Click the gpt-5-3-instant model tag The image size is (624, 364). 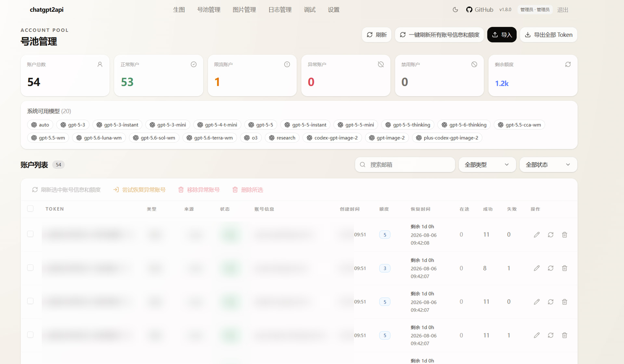pyautogui.click(x=117, y=125)
